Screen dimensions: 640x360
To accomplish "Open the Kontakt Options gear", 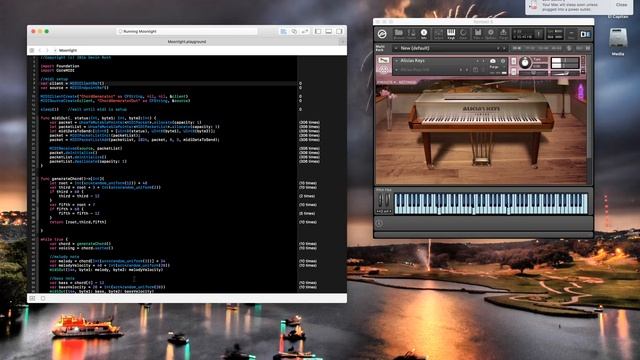I will coord(491,34).
